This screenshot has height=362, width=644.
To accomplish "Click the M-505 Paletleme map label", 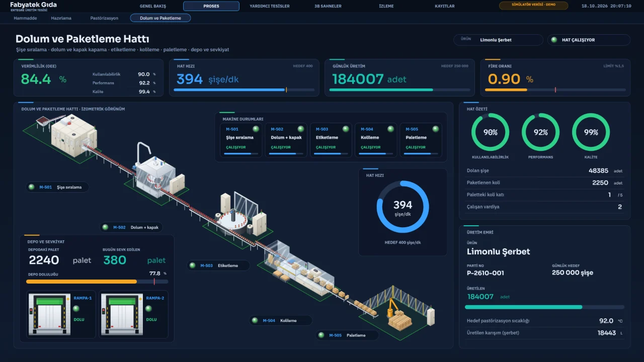I will point(348,335).
